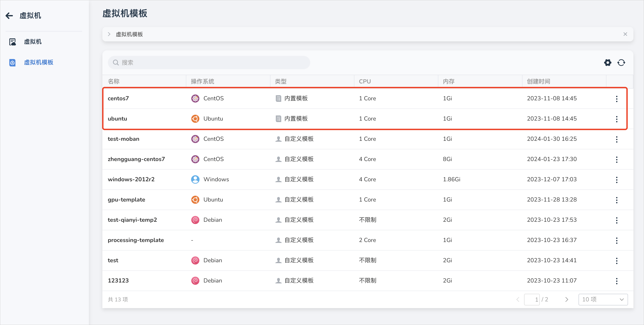Click the magnifier search icon
This screenshot has height=325, width=644.
coord(116,63)
